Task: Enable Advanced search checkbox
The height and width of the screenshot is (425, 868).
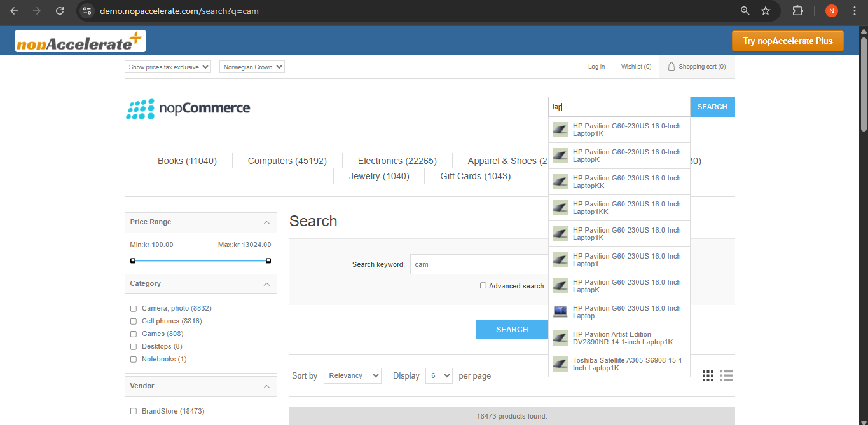Action: [x=483, y=286]
